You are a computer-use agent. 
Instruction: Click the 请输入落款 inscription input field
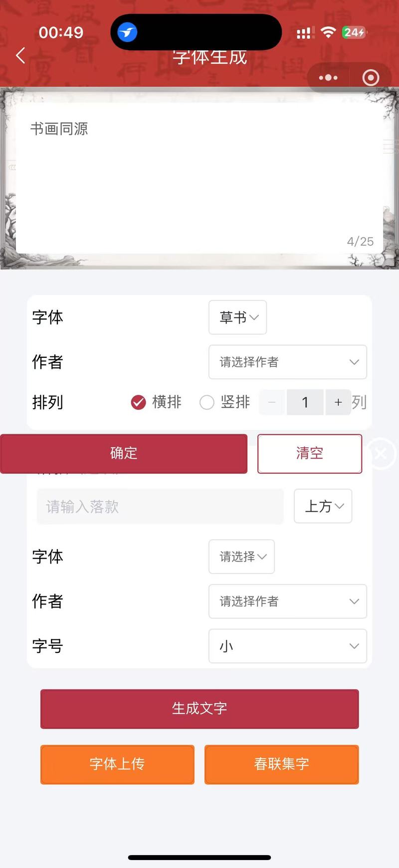tap(160, 507)
